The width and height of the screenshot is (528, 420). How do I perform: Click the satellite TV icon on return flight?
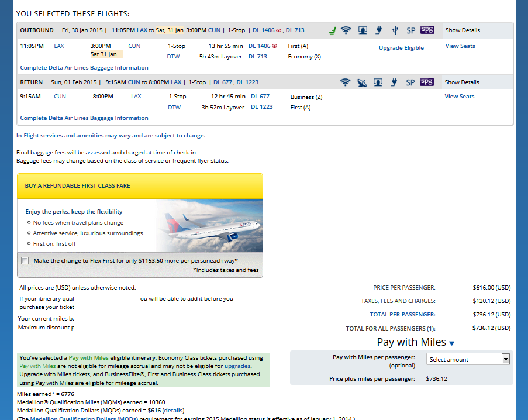point(362,82)
